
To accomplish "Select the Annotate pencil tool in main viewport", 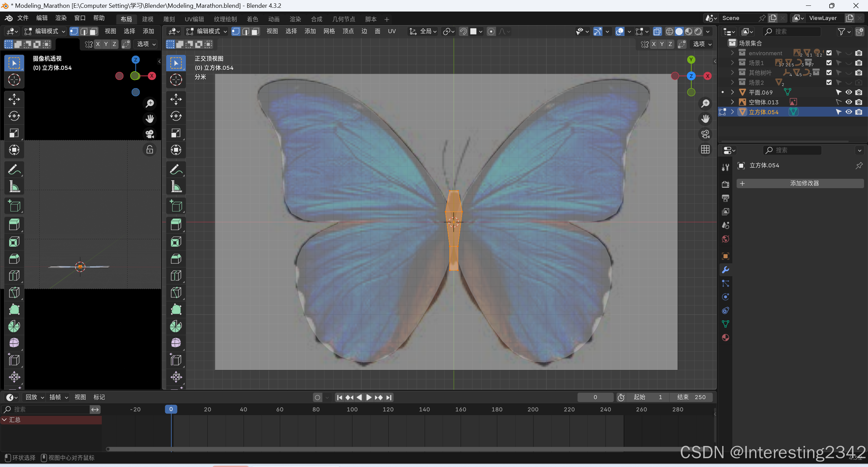I will (176, 169).
